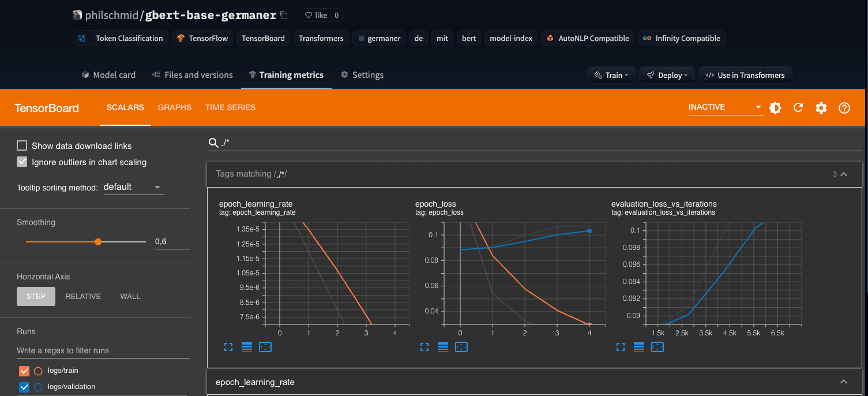
Task: Click the regex filter runs field
Action: 103,350
